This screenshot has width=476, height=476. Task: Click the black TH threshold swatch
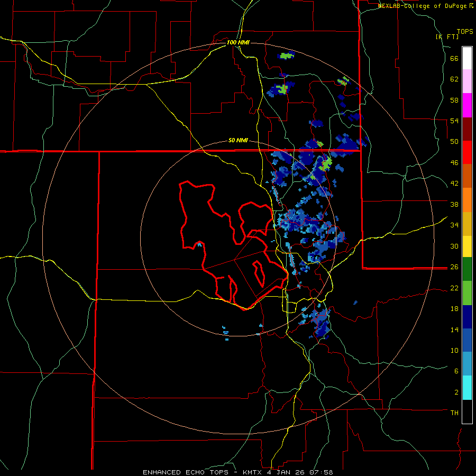(x=467, y=411)
